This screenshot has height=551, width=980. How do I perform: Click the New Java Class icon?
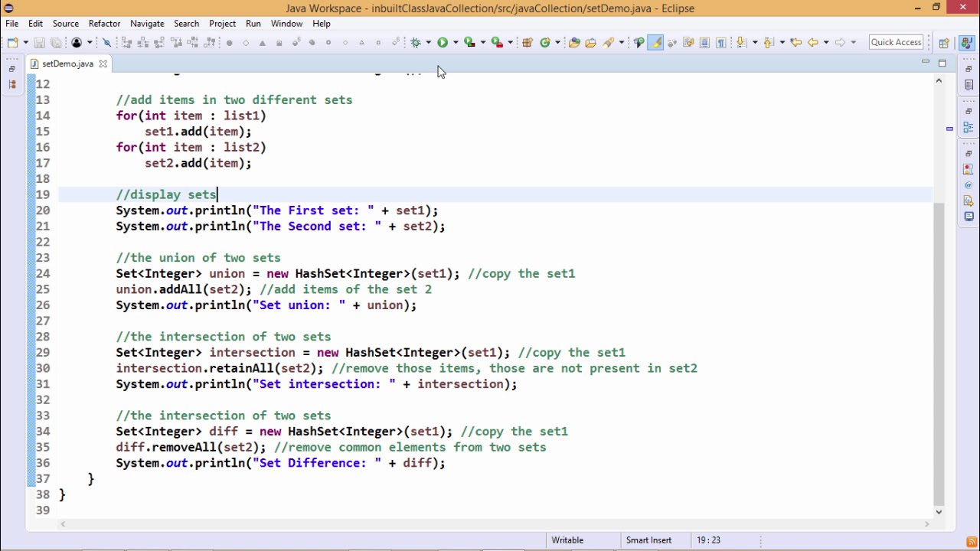[545, 43]
